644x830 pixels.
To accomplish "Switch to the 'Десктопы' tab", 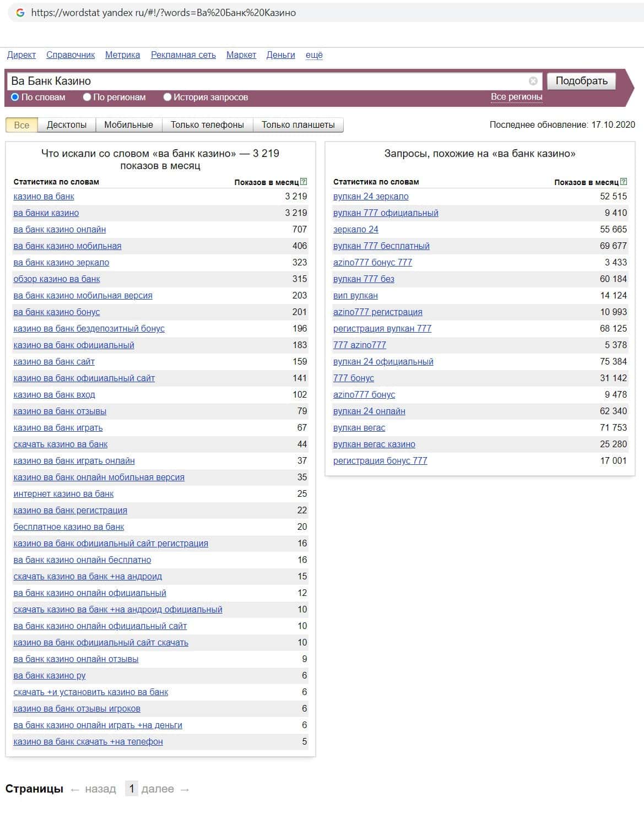I will point(67,125).
